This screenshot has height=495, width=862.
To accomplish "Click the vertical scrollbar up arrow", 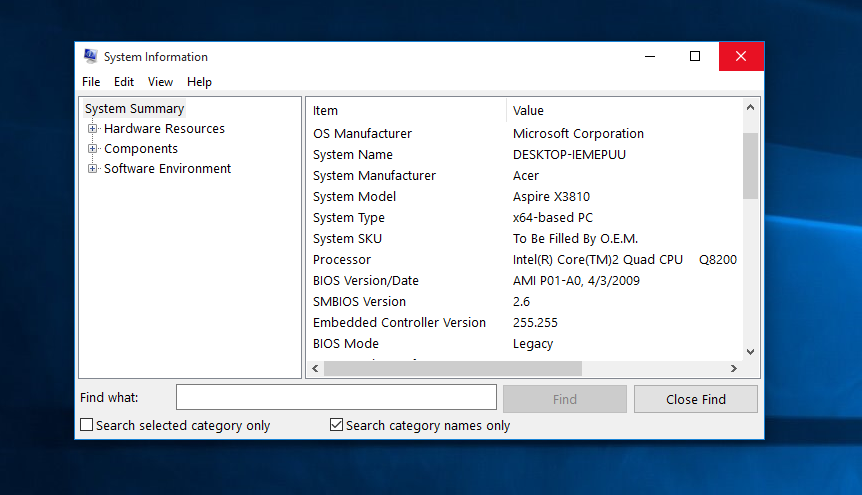I will coord(750,108).
